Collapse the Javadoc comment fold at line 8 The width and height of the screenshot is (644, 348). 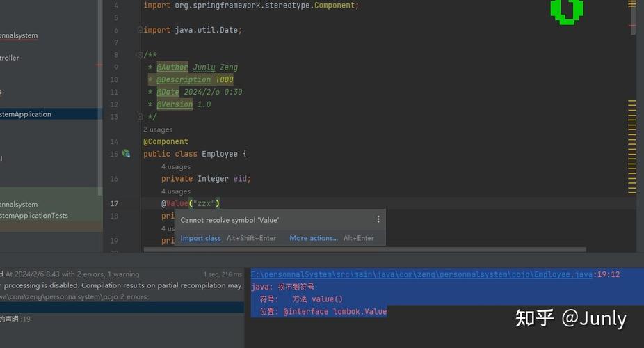coord(140,55)
